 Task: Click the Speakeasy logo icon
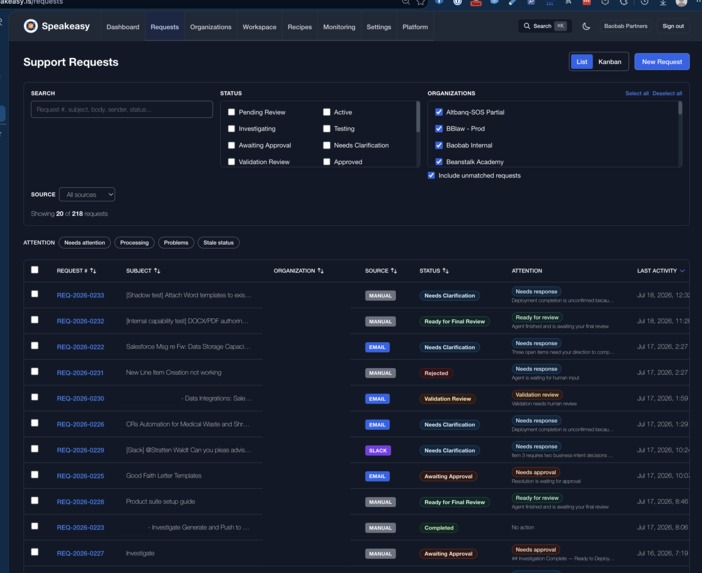pyautogui.click(x=30, y=26)
